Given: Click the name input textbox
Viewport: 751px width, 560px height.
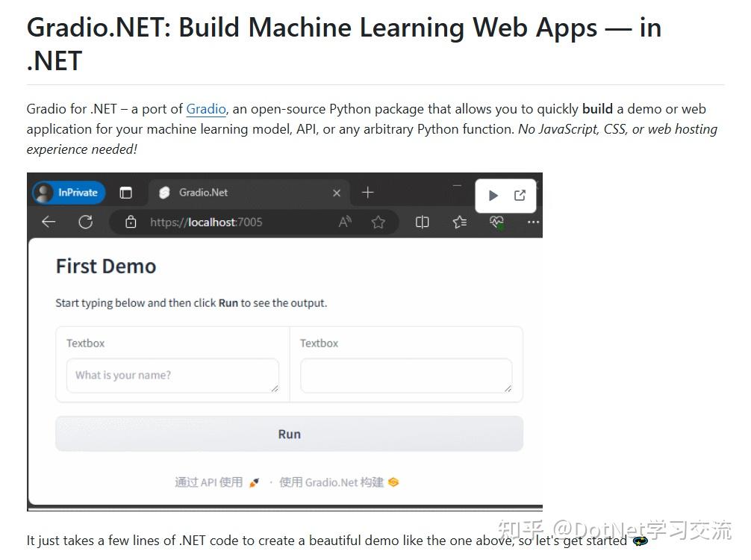Looking at the screenshot, I should (x=172, y=375).
